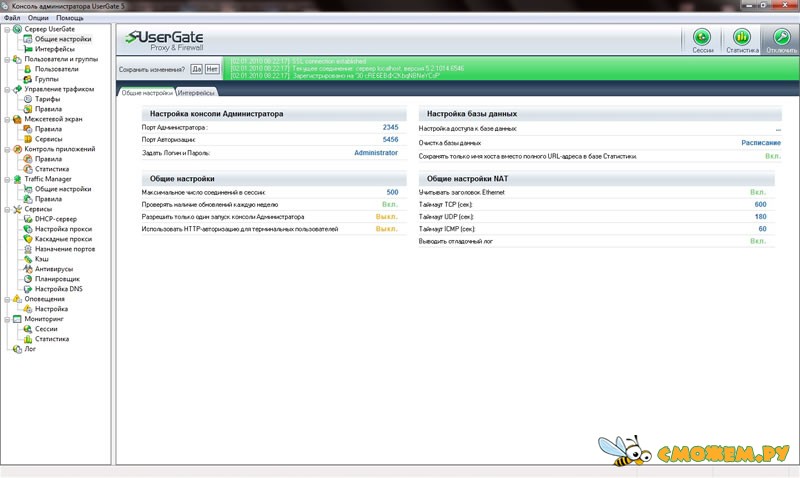
Task: Select the Настройка DNS icon
Action: (28, 289)
